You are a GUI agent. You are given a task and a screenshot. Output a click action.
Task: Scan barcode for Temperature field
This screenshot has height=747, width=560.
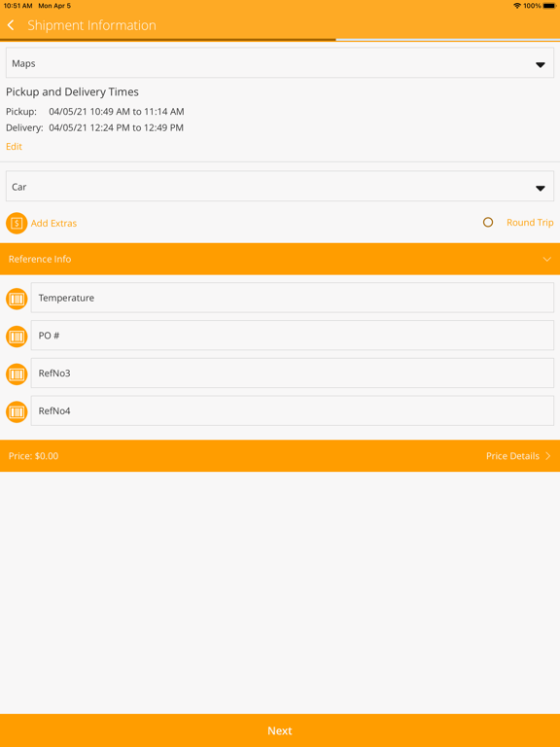(x=17, y=299)
